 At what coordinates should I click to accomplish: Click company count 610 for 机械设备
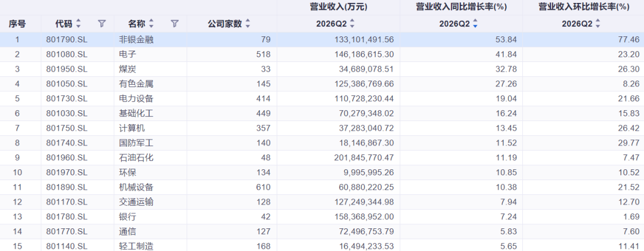(263, 187)
